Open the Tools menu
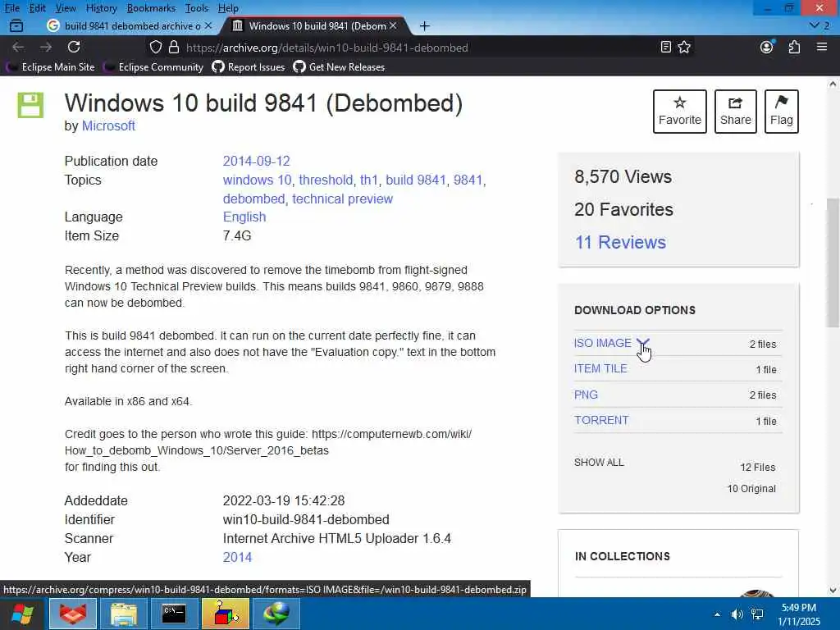Image resolution: width=840 pixels, height=630 pixels. coord(197,8)
